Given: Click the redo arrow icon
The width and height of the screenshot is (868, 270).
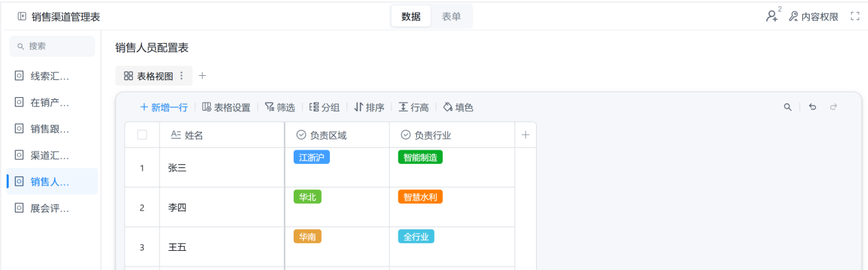Looking at the screenshot, I should click(x=833, y=107).
